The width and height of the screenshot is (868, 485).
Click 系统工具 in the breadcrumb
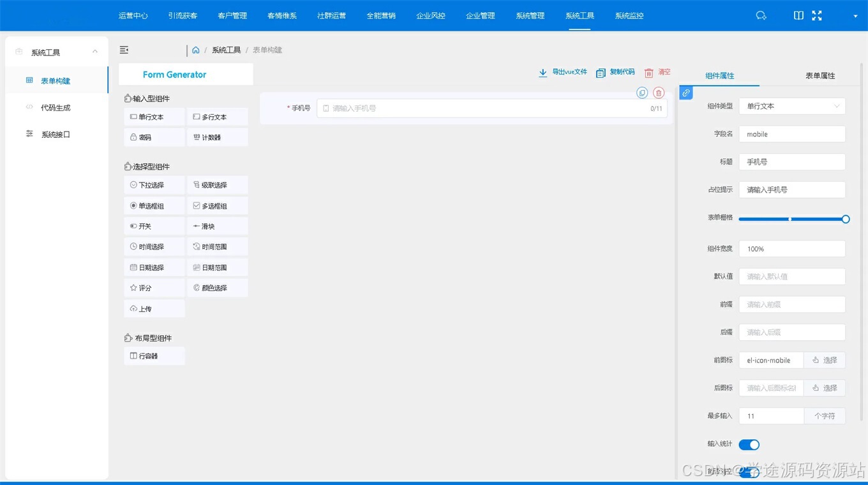click(x=226, y=50)
